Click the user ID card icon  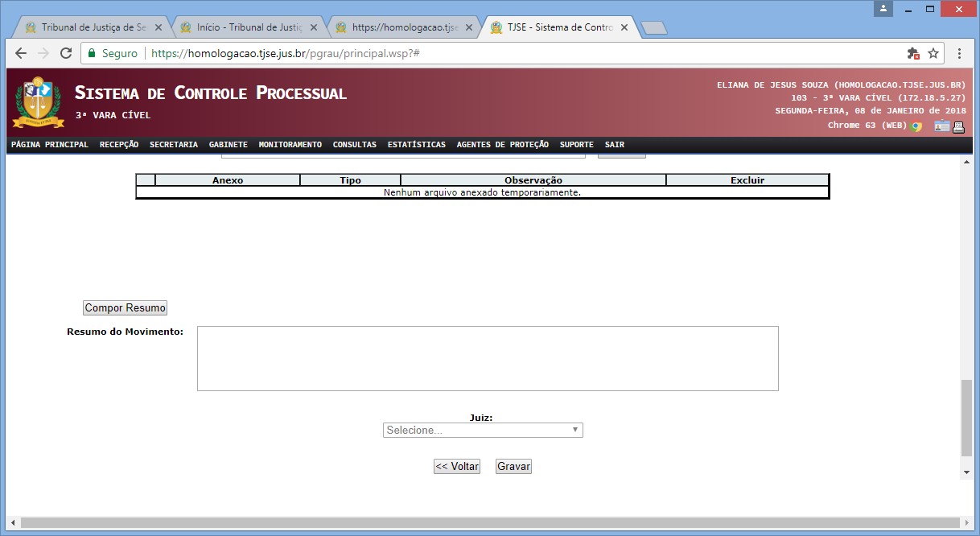coord(941,126)
